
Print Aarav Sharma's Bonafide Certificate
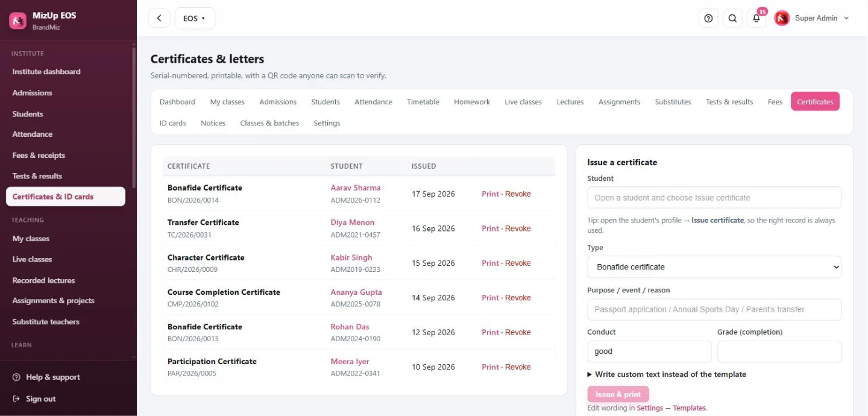[x=490, y=194]
